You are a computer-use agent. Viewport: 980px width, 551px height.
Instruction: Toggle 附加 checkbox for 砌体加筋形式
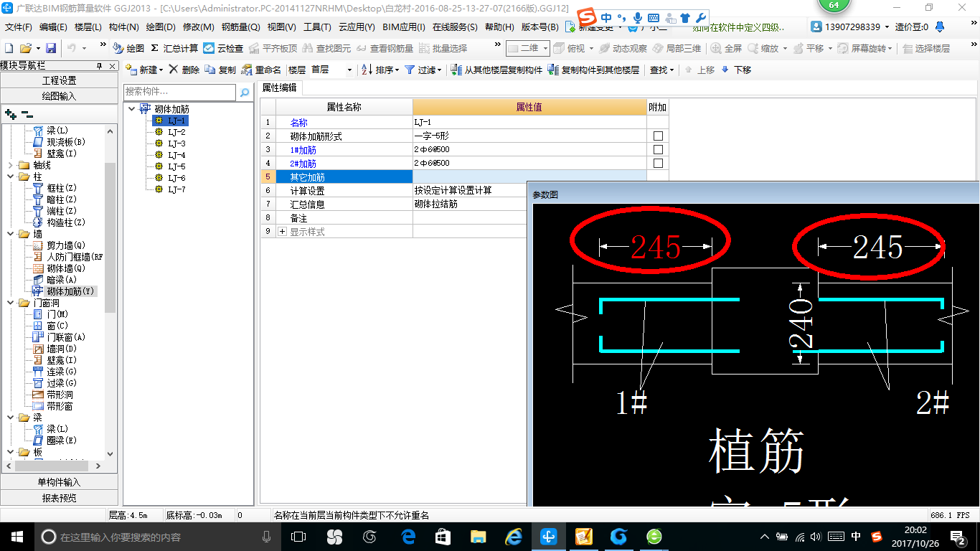[x=658, y=136]
